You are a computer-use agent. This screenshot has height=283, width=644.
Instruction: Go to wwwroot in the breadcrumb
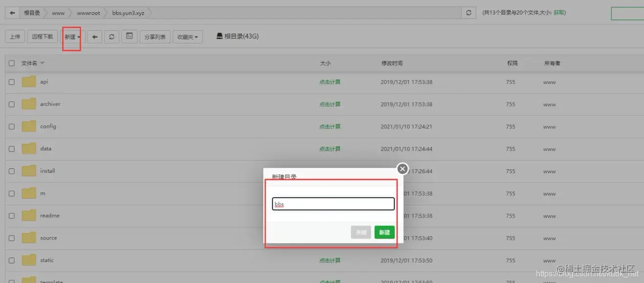88,13
